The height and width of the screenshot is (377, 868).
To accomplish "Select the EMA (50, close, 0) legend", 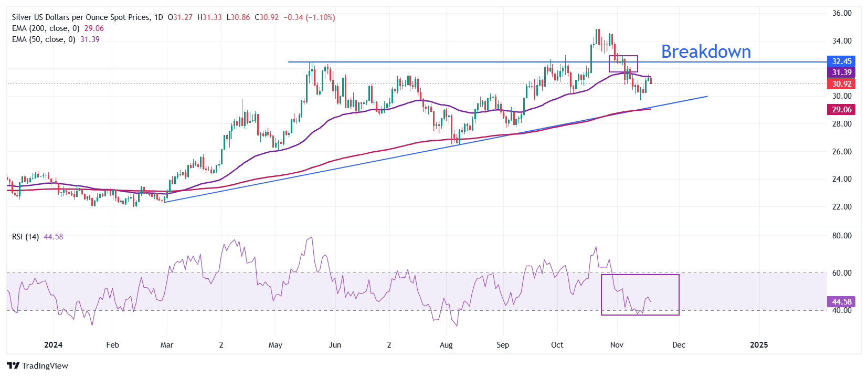I will 44,39.
